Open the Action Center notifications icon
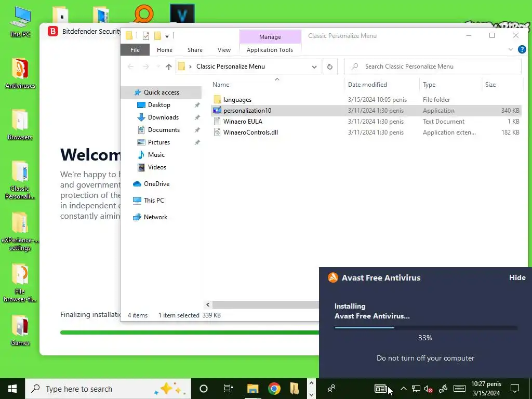 (x=515, y=389)
